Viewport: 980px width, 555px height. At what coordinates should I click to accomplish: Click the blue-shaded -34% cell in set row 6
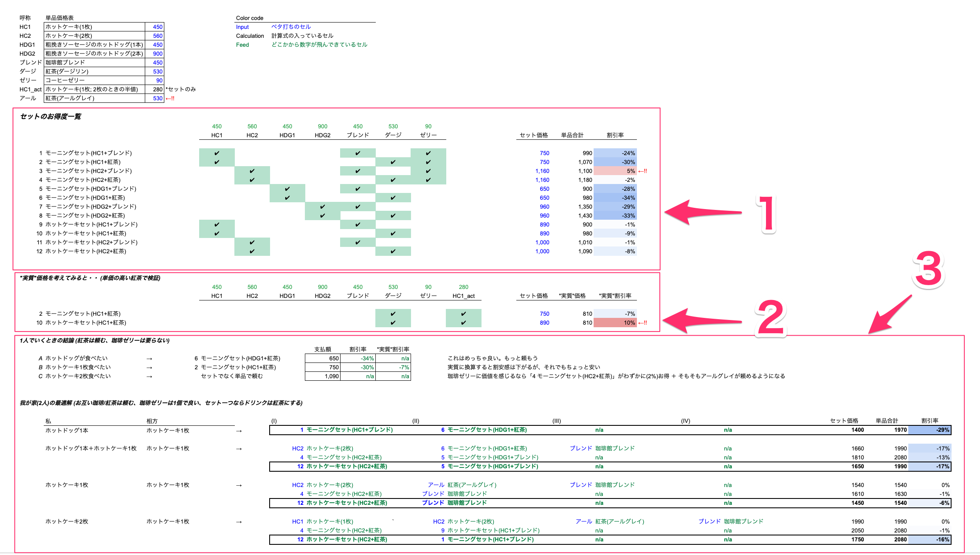(x=615, y=198)
